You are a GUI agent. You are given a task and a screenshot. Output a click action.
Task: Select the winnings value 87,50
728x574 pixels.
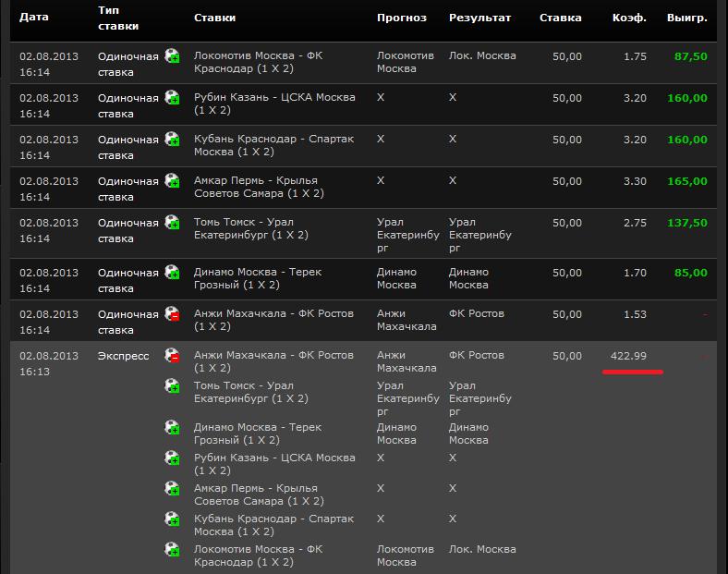691,56
